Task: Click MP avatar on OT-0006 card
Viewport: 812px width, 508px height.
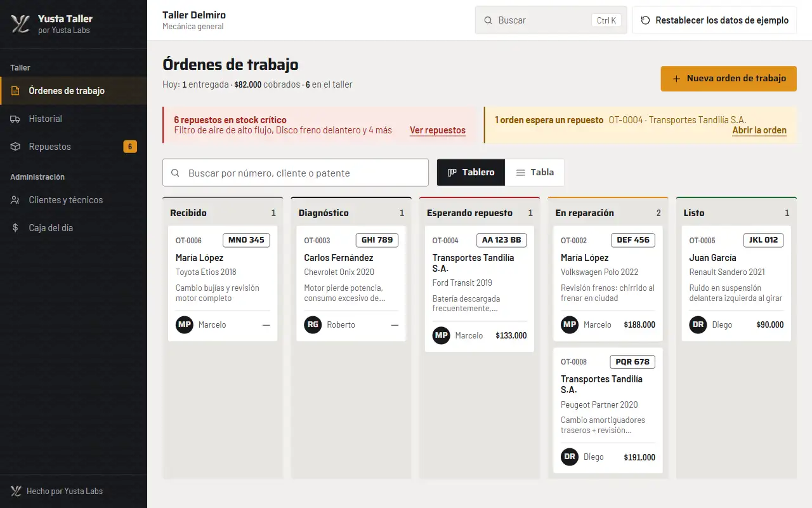Action: (x=185, y=324)
